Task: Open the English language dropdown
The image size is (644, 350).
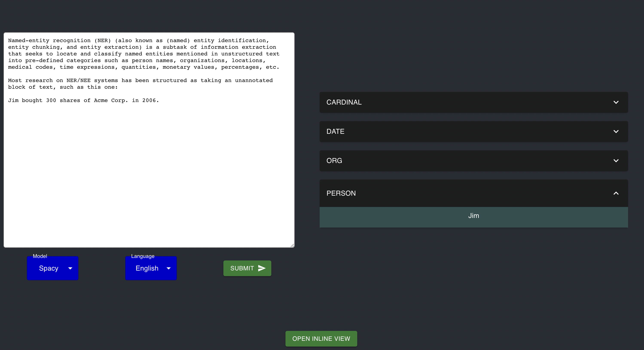Action: [147, 268]
